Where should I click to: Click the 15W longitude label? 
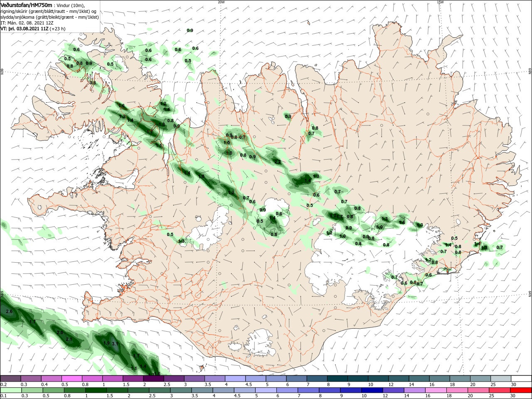pos(440,2)
